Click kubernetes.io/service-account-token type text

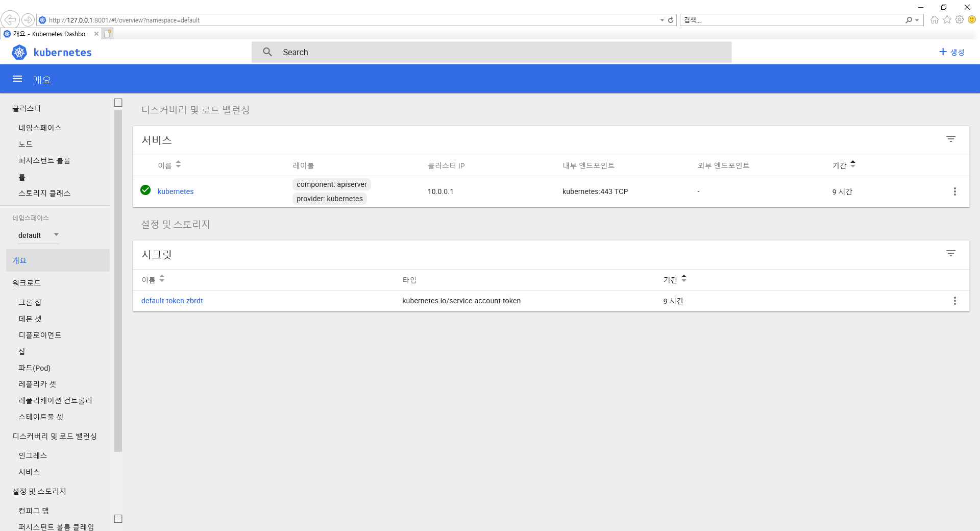pos(461,301)
